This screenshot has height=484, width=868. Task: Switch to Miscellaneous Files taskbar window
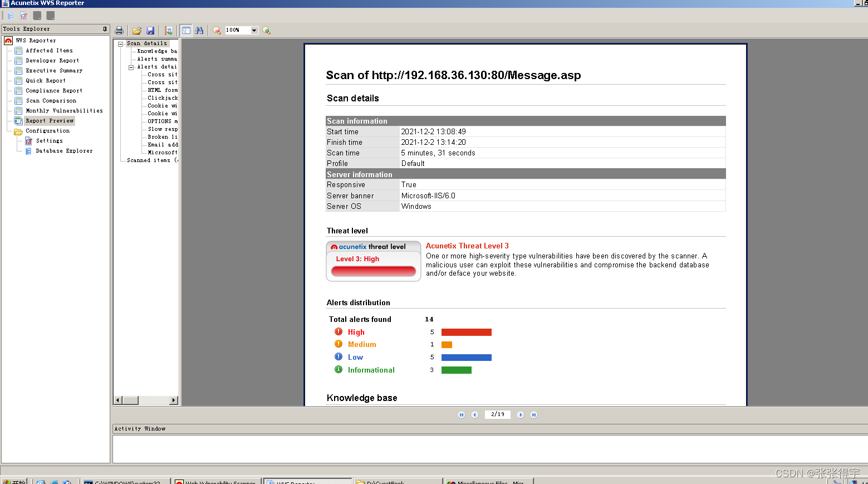(488, 481)
